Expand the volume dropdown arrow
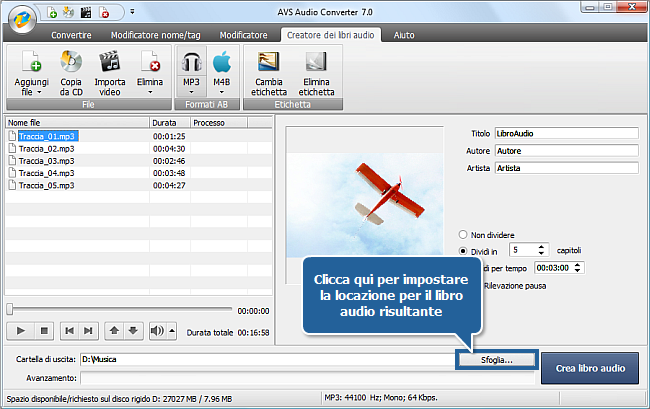This screenshot has height=409, width=650. tap(171, 329)
